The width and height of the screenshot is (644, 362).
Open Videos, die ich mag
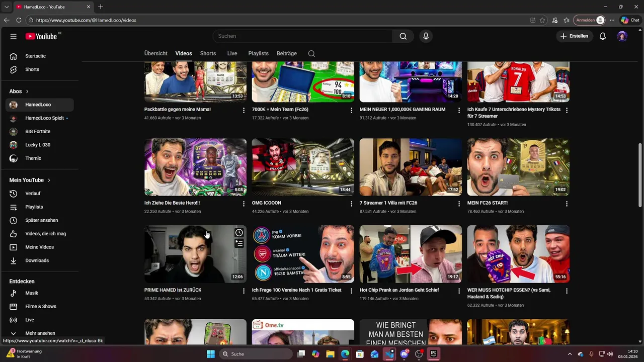point(39,234)
